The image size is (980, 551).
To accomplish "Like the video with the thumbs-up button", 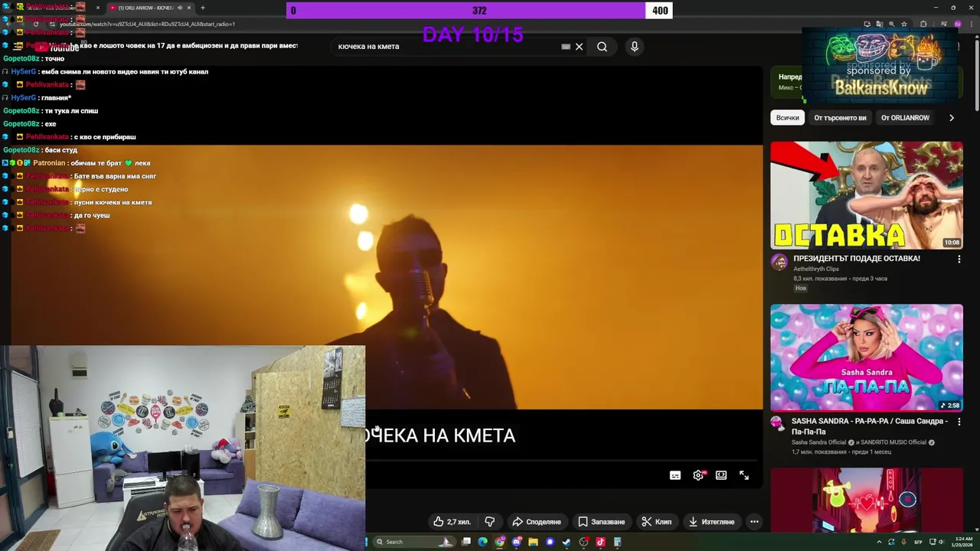I will [x=452, y=522].
